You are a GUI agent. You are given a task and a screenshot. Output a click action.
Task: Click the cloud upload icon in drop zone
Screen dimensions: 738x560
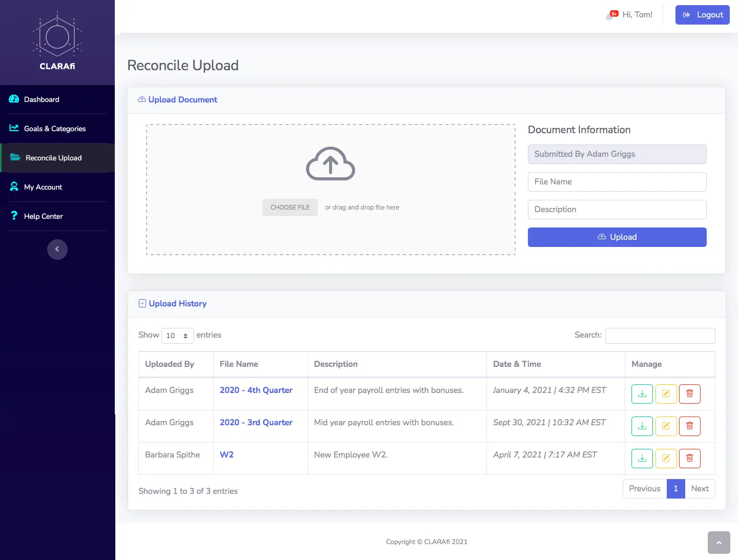pos(331,164)
